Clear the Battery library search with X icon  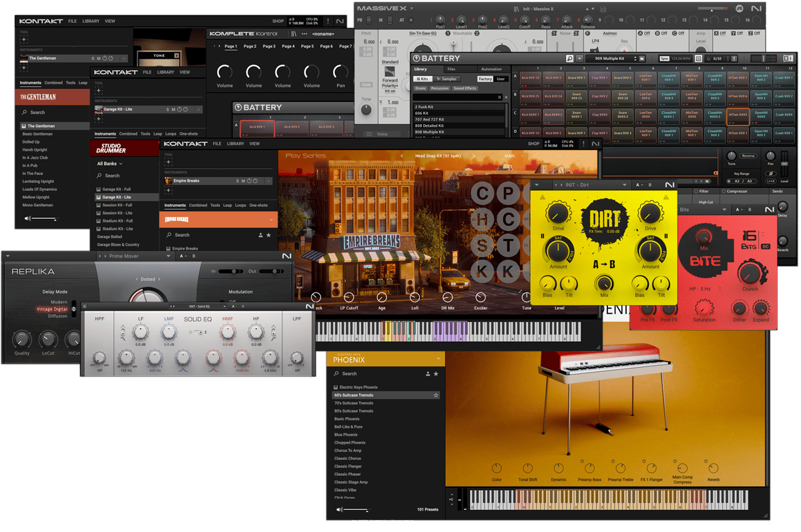pyautogui.click(x=500, y=97)
